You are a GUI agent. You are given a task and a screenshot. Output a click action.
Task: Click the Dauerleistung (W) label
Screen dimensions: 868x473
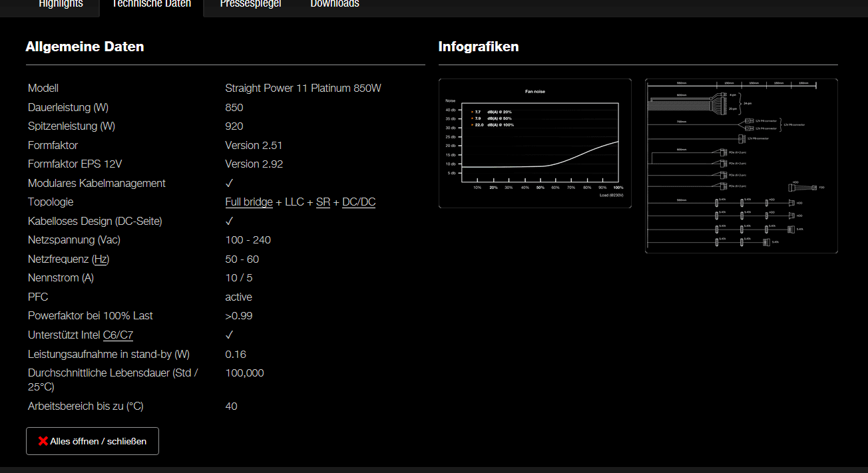[x=68, y=108]
